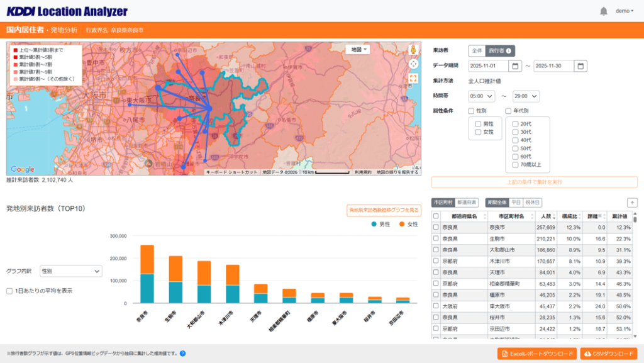Click the blue help icon in footer note
The image size is (644, 363).
pos(182,354)
